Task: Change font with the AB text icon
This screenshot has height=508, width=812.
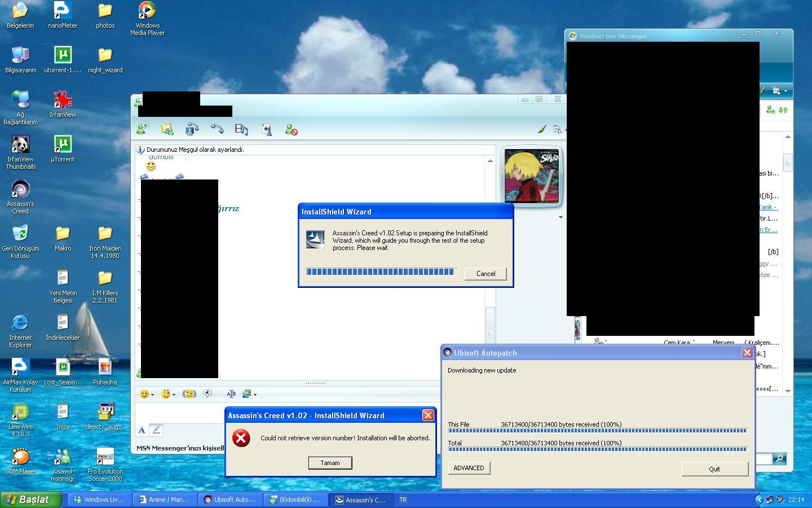Action: 231,394
